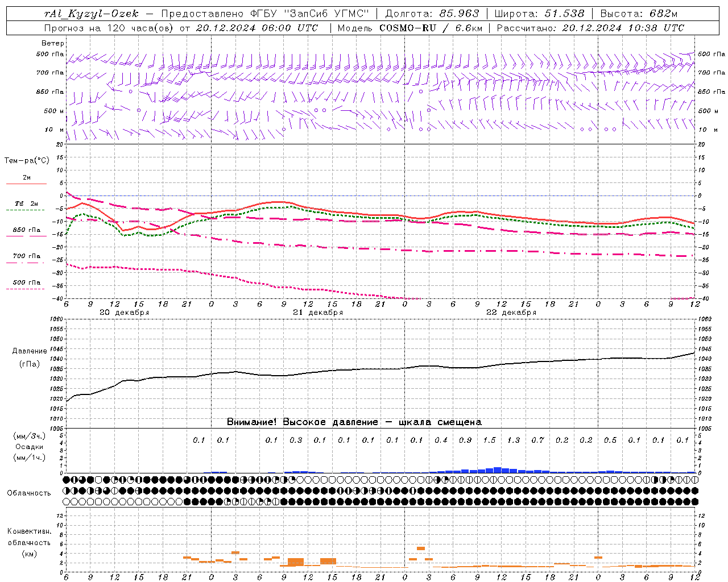Screen dimensions: 728x582
Task: Click the 'Тем-ра(°C)' temperature panel title
Action: 27,161
